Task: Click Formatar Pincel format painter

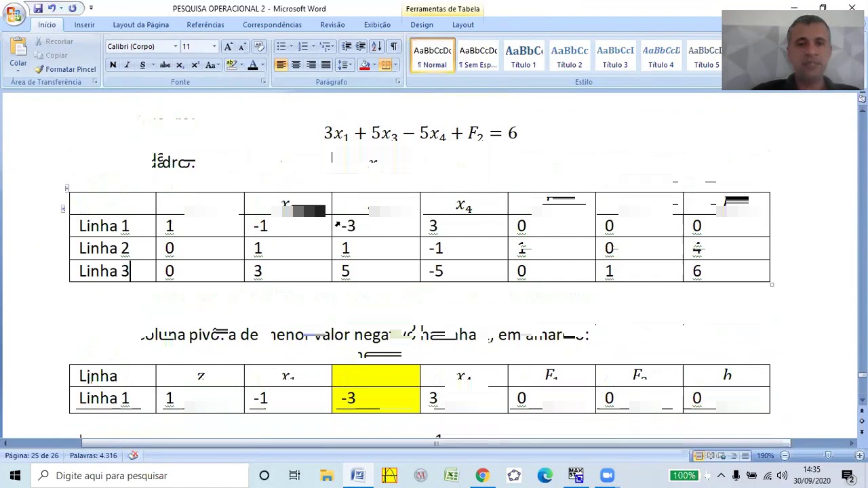Action: pyautogui.click(x=65, y=69)
